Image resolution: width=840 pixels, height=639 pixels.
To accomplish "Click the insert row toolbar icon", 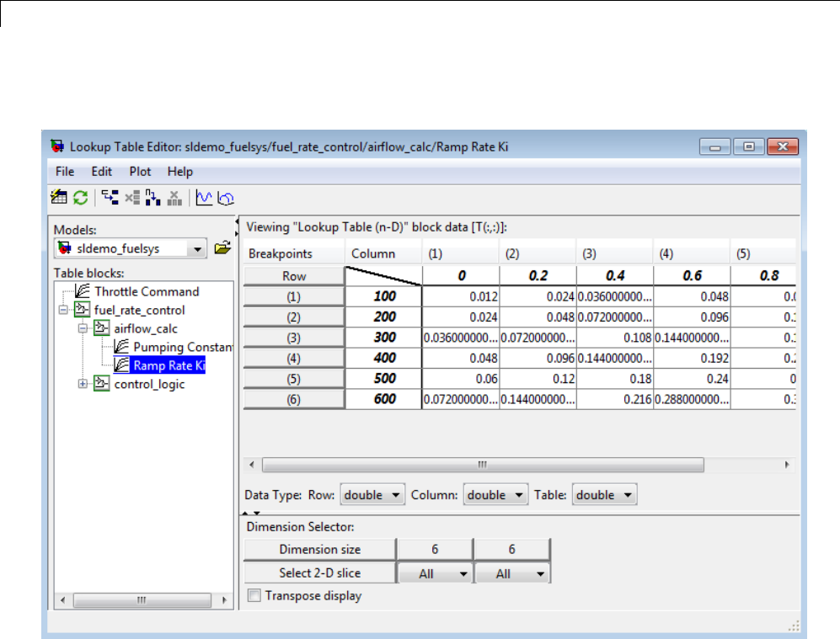I will point(110,198).
